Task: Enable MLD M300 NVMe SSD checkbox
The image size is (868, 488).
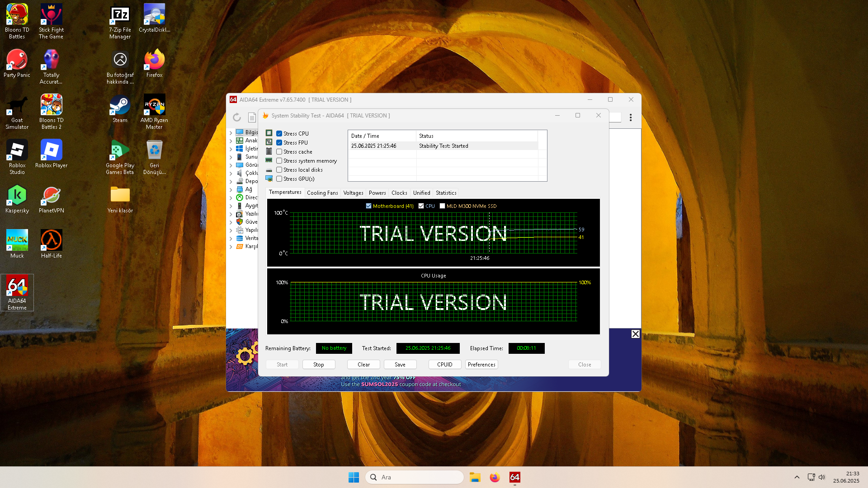Action: pyautogui.click(x=443, y=206)
